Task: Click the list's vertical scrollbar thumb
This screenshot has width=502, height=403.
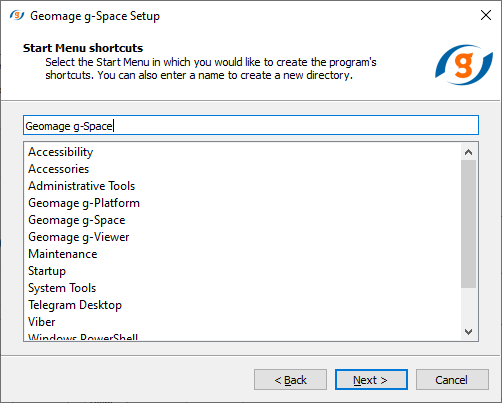Action: click(x=468, y=224)
